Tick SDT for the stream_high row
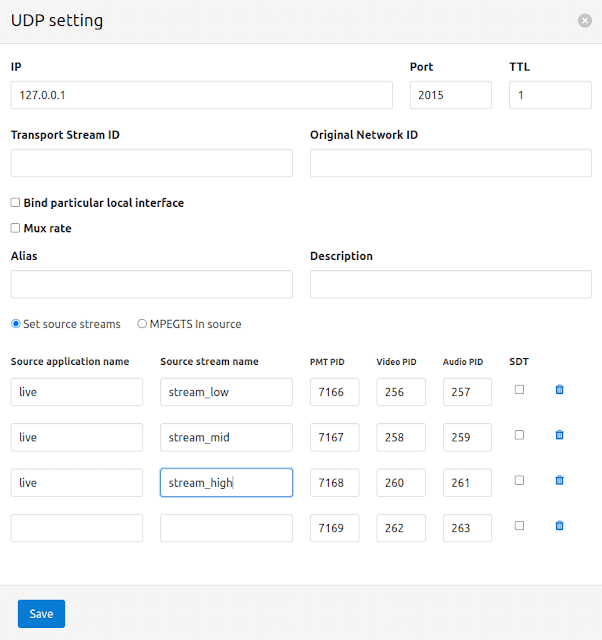Viewport: 602px width, 640px height. point(519,480)
